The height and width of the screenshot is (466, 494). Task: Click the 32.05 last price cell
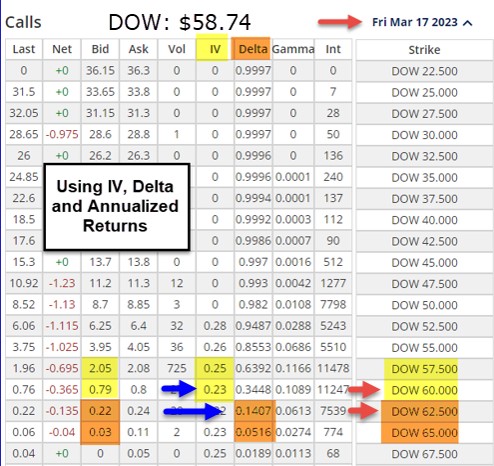[24, 113]
